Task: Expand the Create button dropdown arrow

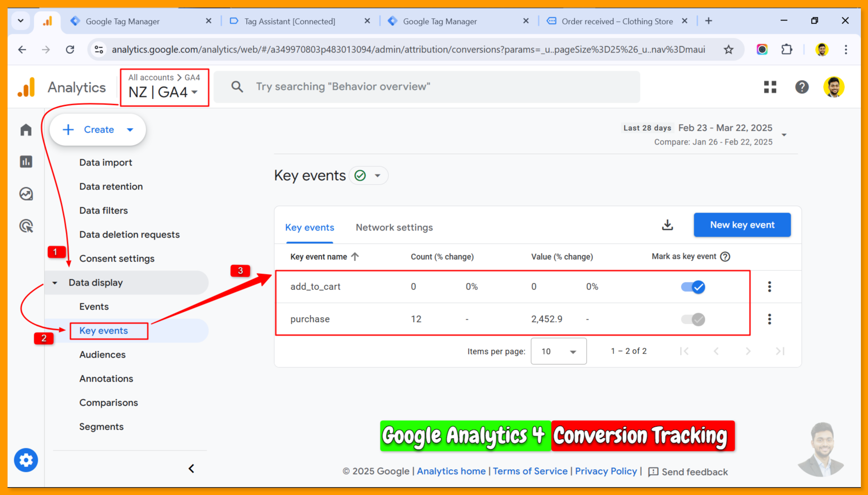Action: (x=130, y=130)
